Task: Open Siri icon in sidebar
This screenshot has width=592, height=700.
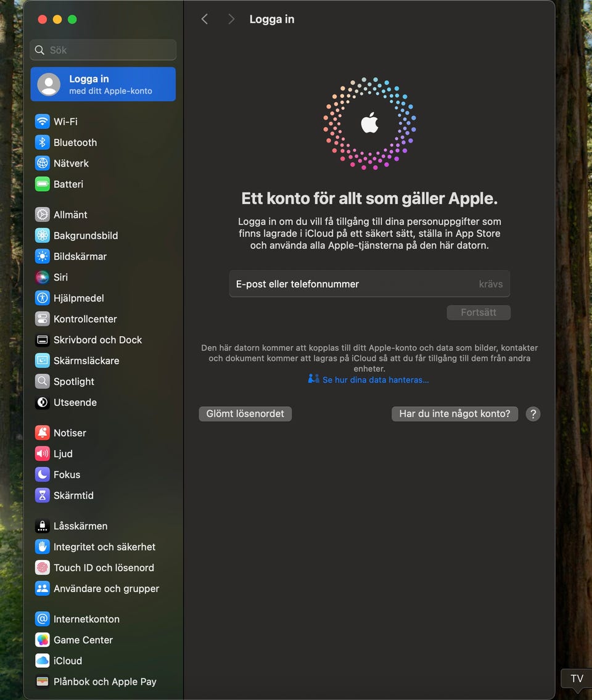Action: coord(43,278)
